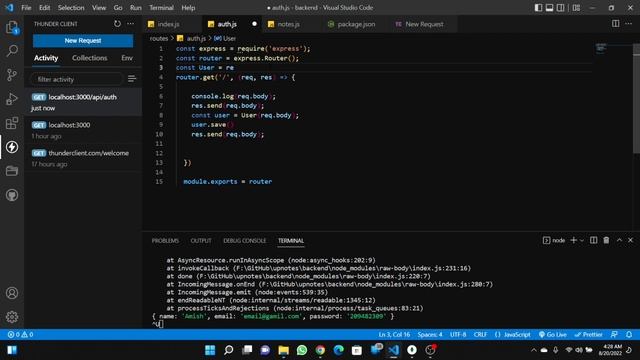Click the routes breadcrumb segment
The height and width of the screenshot is (360, 640).
159,38
